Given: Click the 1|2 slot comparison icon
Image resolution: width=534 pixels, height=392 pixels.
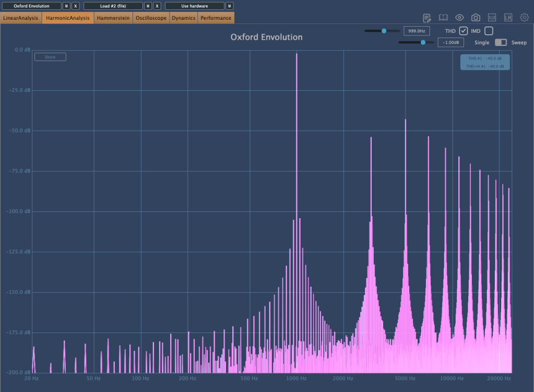Looking at the screenshot, I should coord(492,18).
